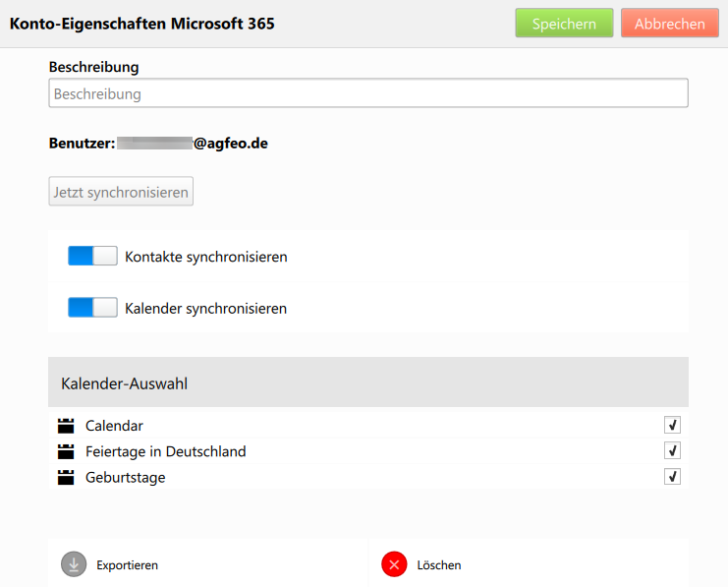728x587 pixels.
Task: Click Jetzt synchronisieren button
Action: point(121,191)
